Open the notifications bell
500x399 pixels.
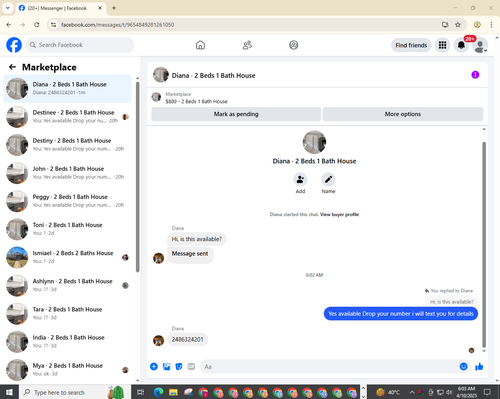coord(461,45)
